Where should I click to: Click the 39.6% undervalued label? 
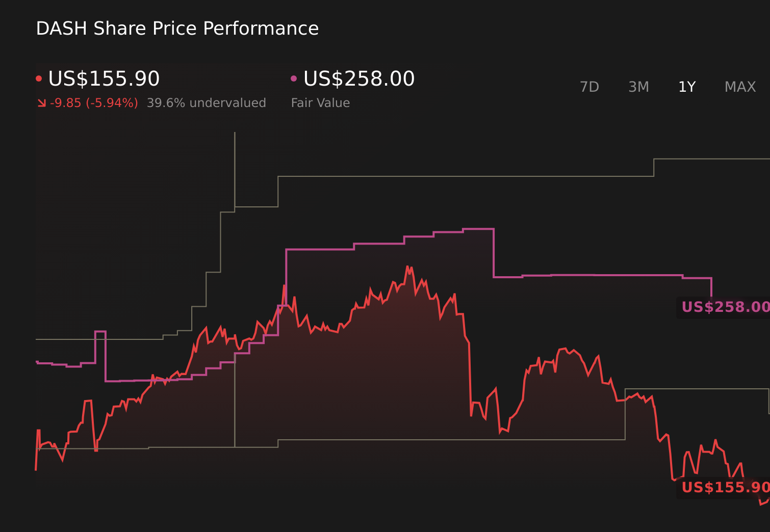click(x=207, y=102)
